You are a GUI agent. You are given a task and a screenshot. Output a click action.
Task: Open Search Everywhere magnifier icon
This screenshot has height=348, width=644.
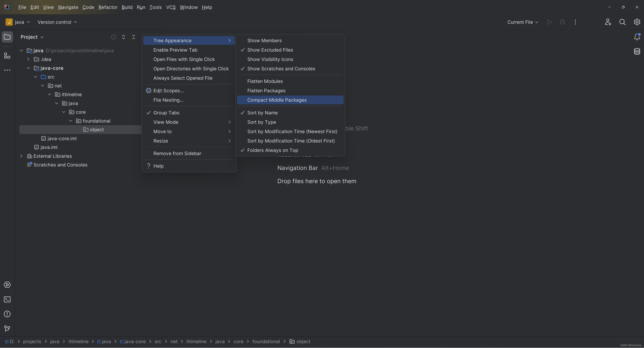623,22
